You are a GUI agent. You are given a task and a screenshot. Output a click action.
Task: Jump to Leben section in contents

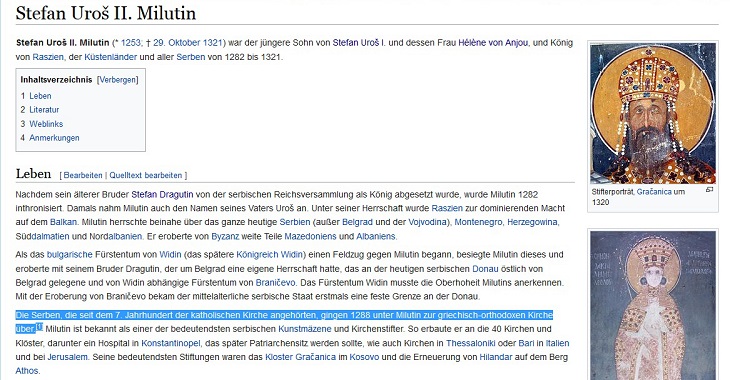(x=40, y=96)
